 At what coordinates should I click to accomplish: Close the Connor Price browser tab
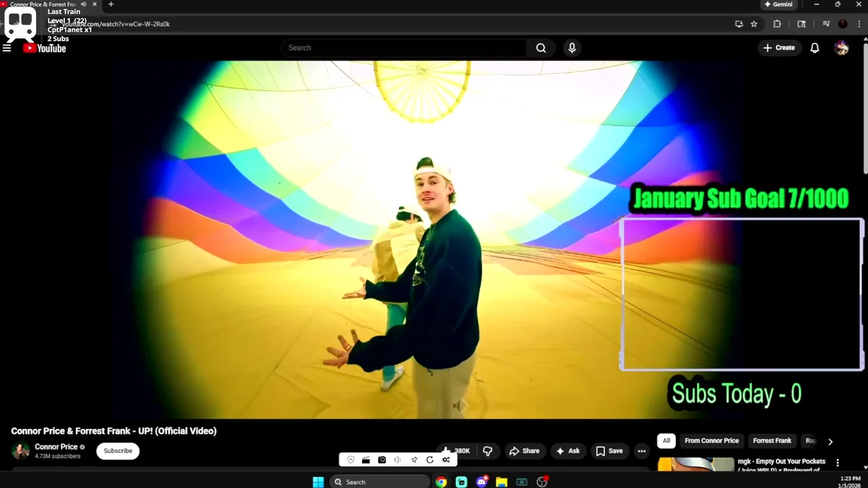[x=94, y=4]
